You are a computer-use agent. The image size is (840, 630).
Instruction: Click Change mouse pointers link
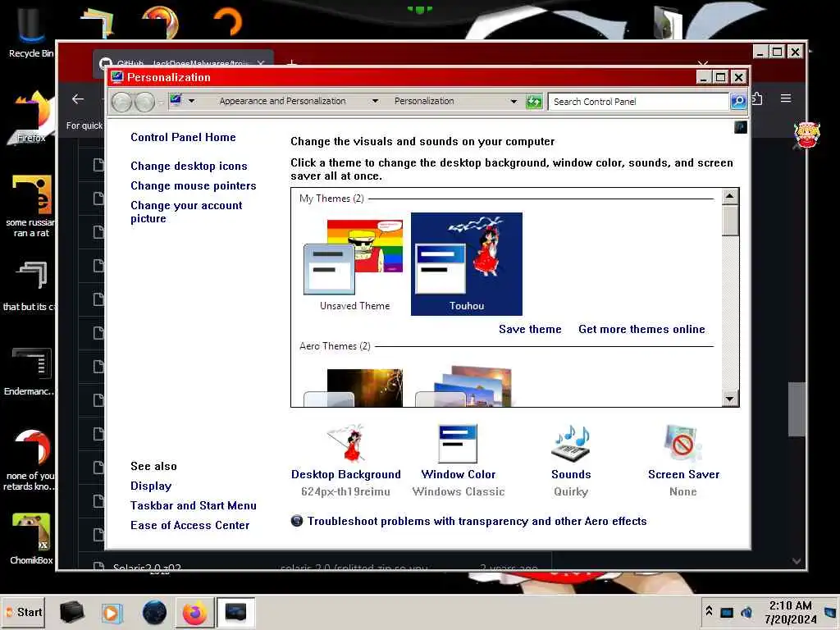[194, 186]
